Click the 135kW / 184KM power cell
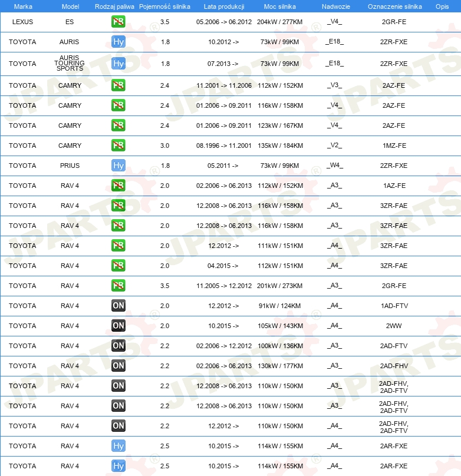 click(280, 146)
